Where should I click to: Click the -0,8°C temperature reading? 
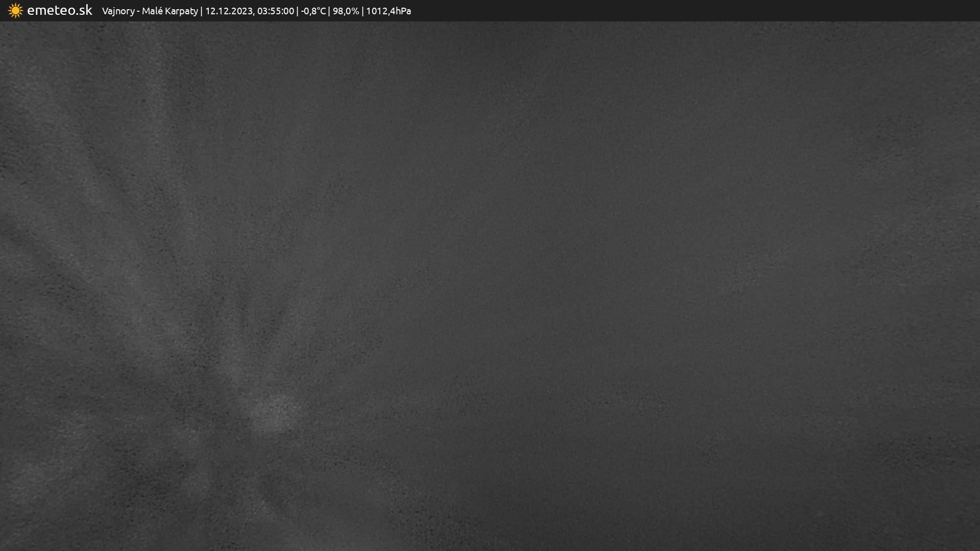point(313,11)
